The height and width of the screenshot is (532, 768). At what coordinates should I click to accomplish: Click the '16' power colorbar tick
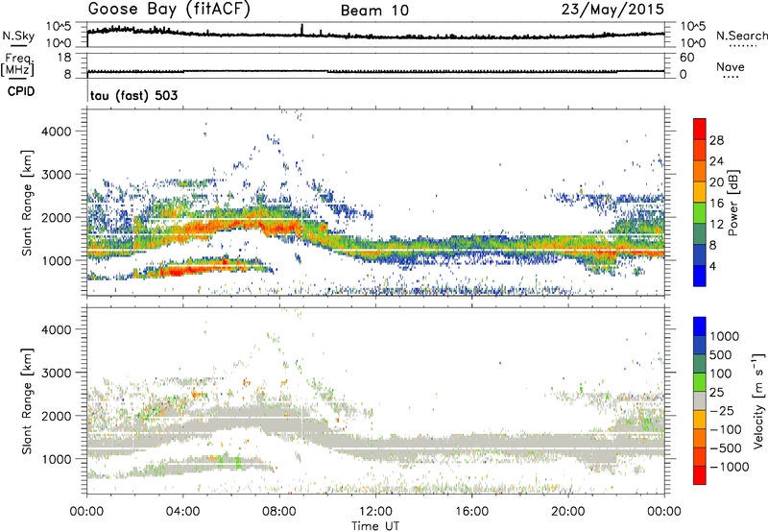[716, 204]
